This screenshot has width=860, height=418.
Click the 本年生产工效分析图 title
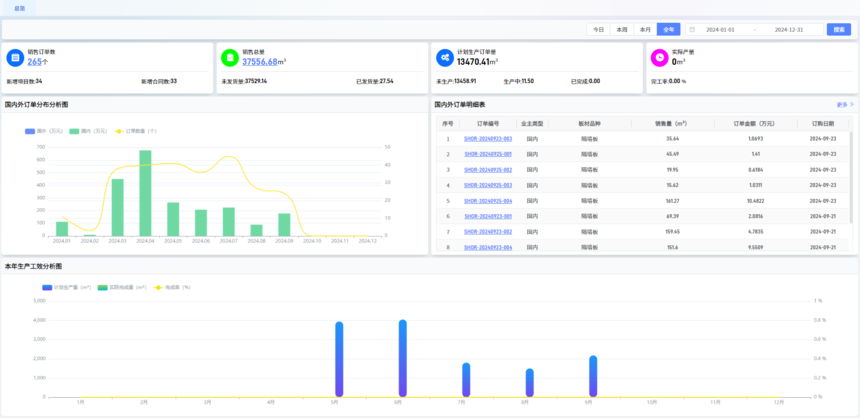pos(33,266)
